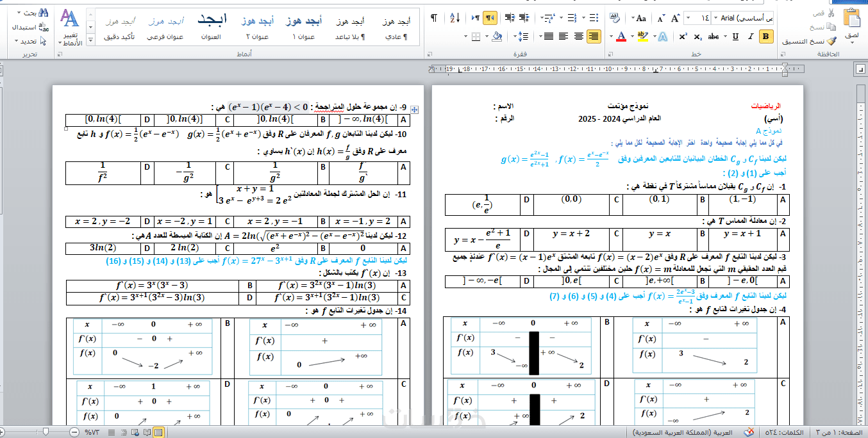Click the Decrease Indent icon

(524, 18)
